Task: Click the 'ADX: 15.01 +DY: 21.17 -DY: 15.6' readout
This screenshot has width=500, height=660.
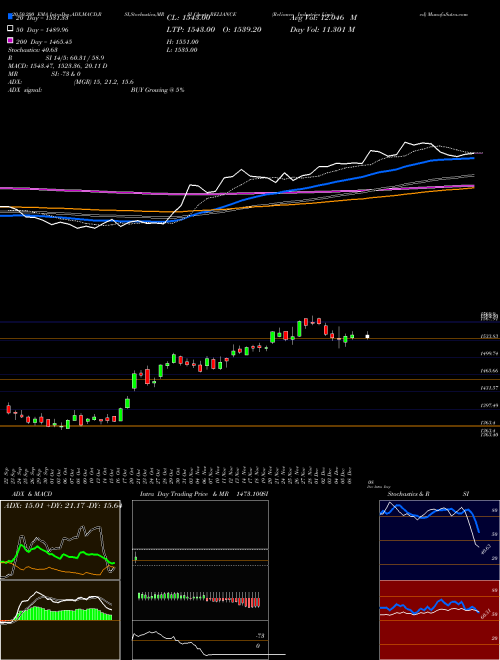Action: (63, 505)
